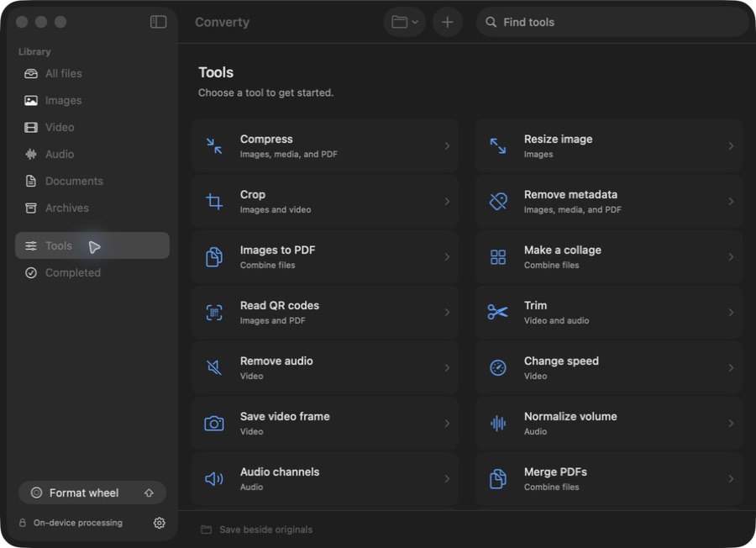Viewport: 756px width, 548px height.
Task: Open the Format wheel button
Action: coord(92,493)
